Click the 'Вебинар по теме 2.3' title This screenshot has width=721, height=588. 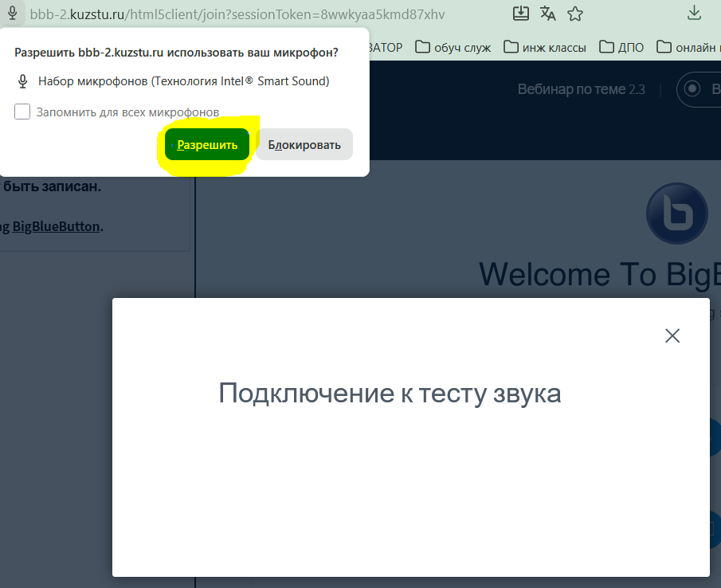(x=582, y=89)
